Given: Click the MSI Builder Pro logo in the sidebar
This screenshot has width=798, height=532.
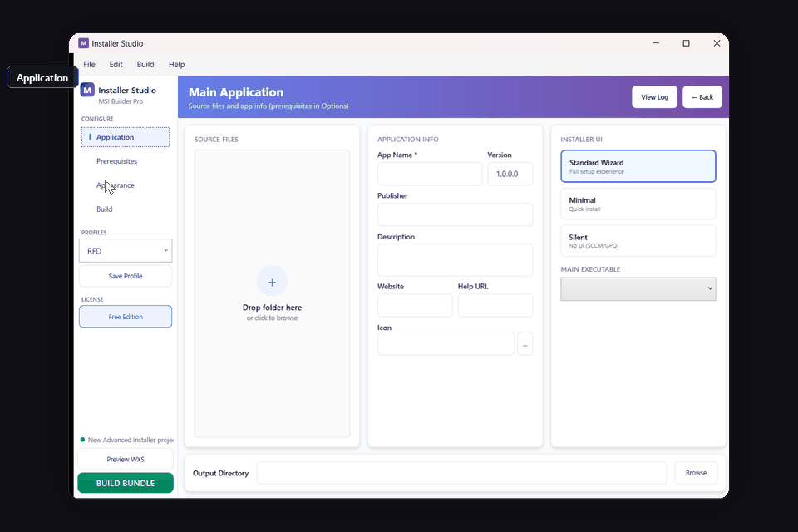Looking at the screenshot, I should (87, 90).
